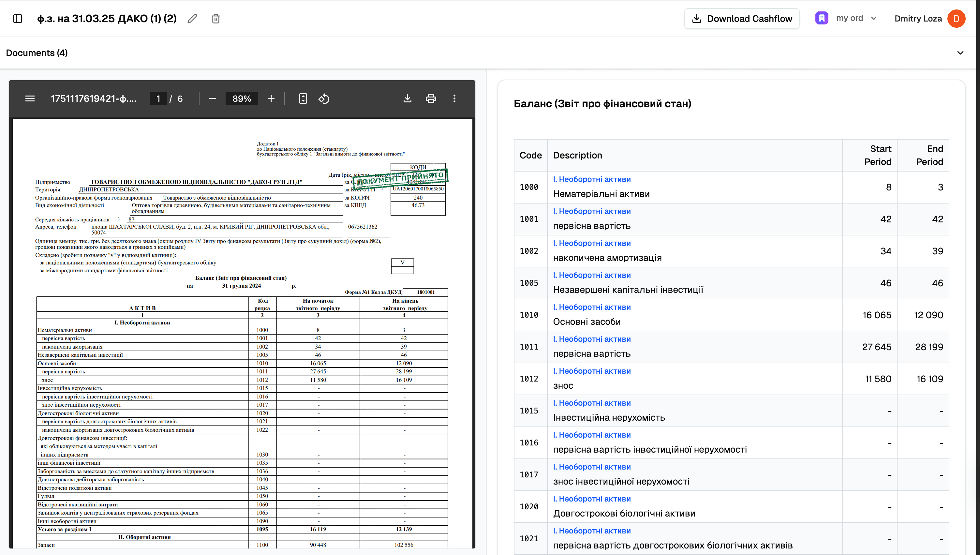Click the Description column header
980x555 pixels.
[x=578, y=155]
